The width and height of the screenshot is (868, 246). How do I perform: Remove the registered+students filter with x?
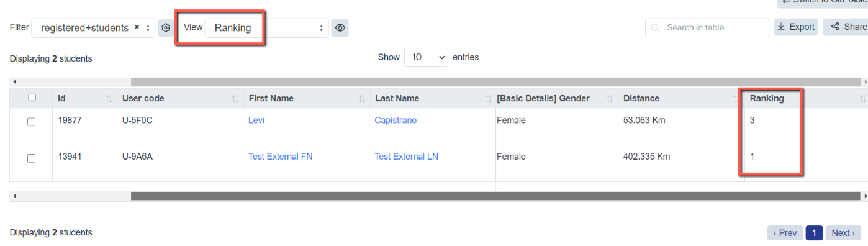[x=137, y=27]
